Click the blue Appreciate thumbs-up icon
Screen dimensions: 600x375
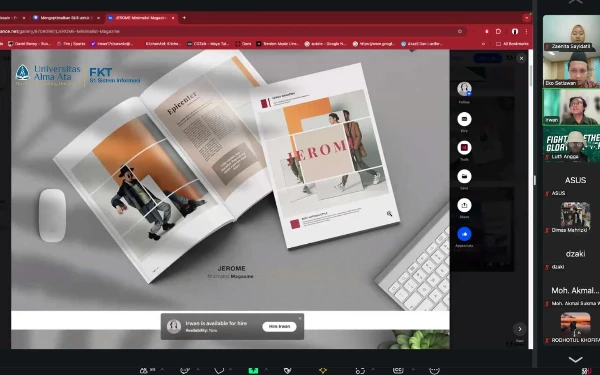464,234
